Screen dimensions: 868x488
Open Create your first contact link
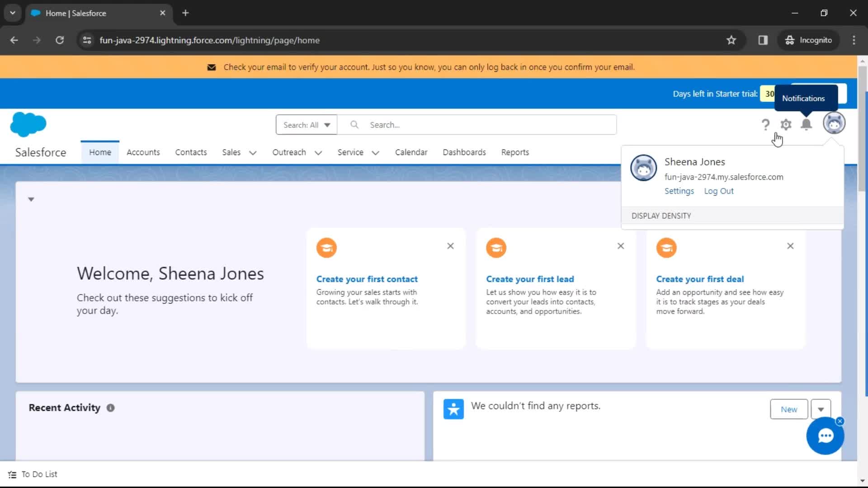point(367,279)
